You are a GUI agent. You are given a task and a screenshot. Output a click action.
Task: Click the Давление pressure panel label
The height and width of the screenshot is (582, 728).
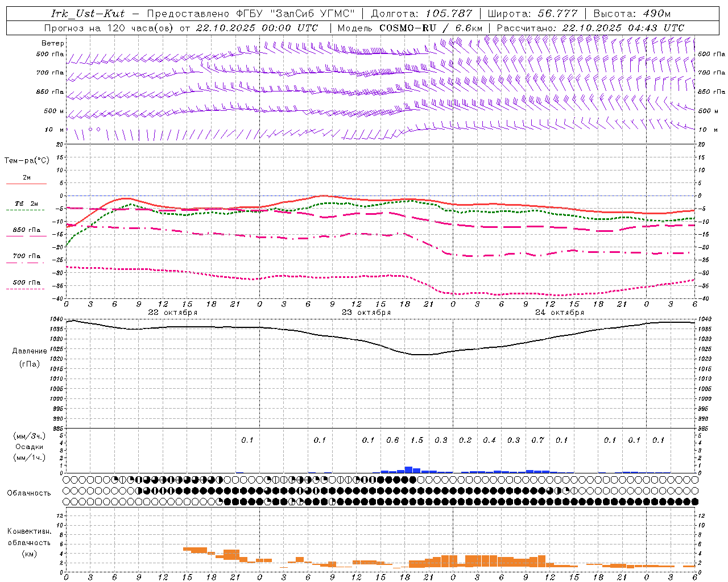(30, 351)
